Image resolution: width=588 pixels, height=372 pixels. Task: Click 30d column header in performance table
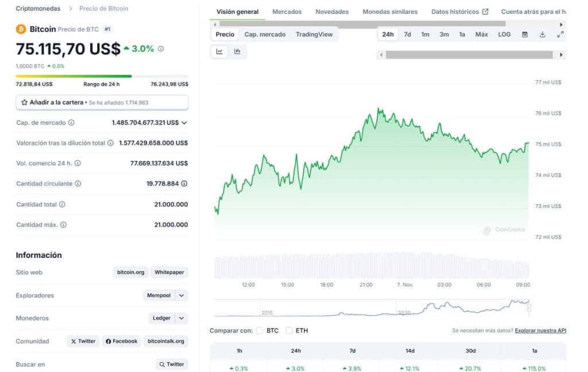[471, 351]
